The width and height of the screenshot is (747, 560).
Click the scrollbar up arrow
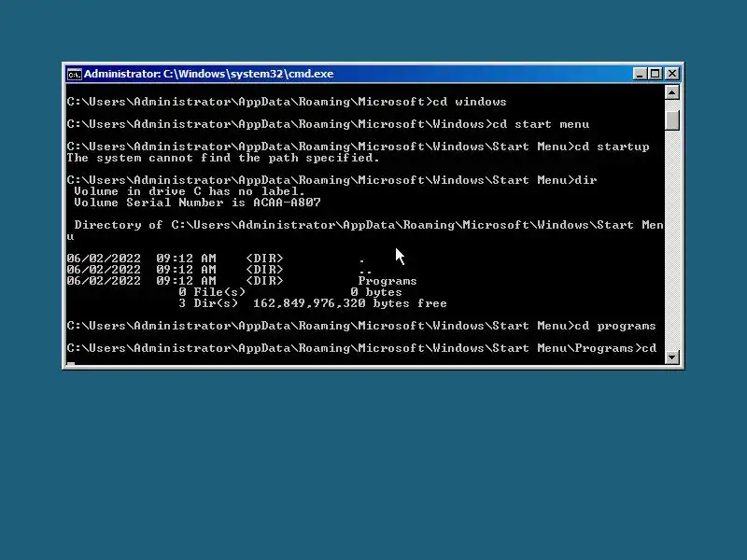pyautogui.click(x=671, y=92)
